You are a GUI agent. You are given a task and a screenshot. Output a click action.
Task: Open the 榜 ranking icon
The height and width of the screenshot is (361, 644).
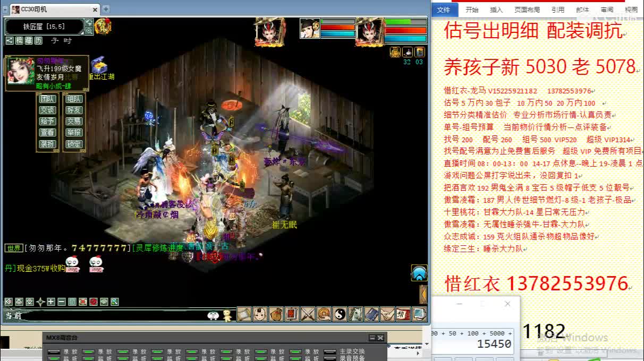click(x=19, y=40)
